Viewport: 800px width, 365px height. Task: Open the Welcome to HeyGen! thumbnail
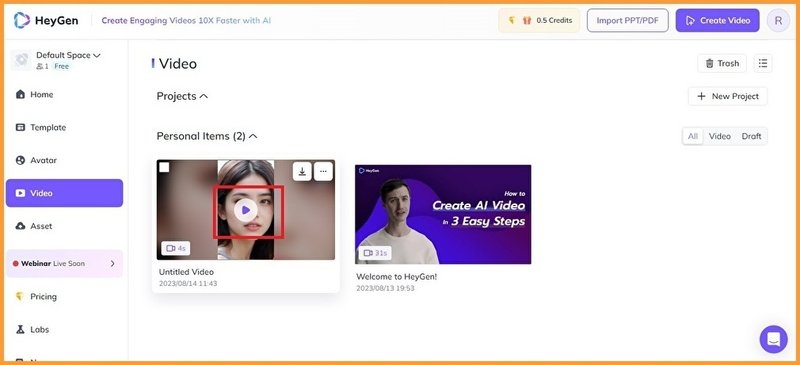[x=443, y=214]
